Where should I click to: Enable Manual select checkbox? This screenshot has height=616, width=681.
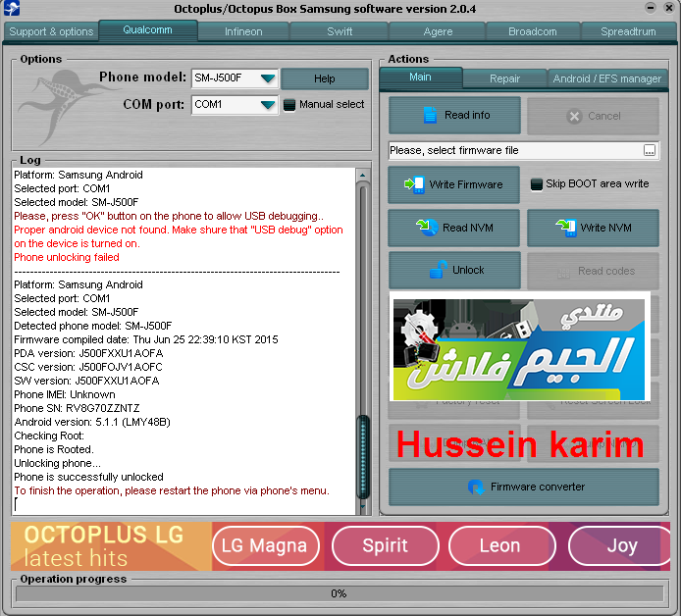click(289, 105)
